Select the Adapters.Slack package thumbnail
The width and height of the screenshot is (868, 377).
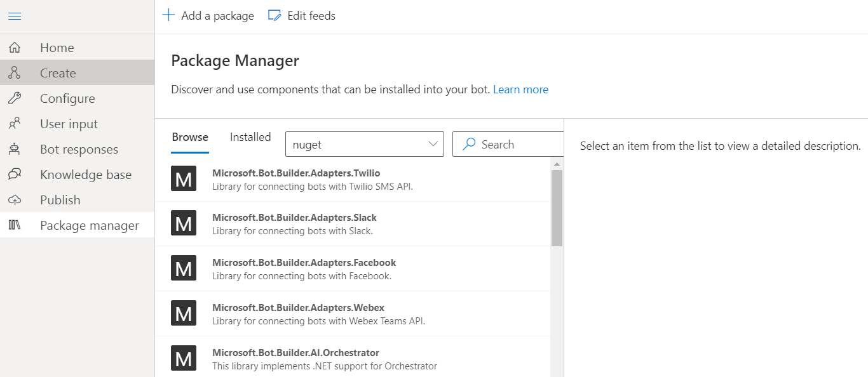tap(184, 224)
